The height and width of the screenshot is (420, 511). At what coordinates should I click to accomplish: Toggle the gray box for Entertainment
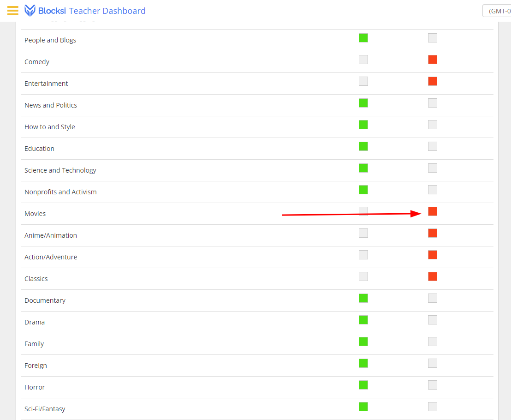pyautogui.click(x=363, y=81)
